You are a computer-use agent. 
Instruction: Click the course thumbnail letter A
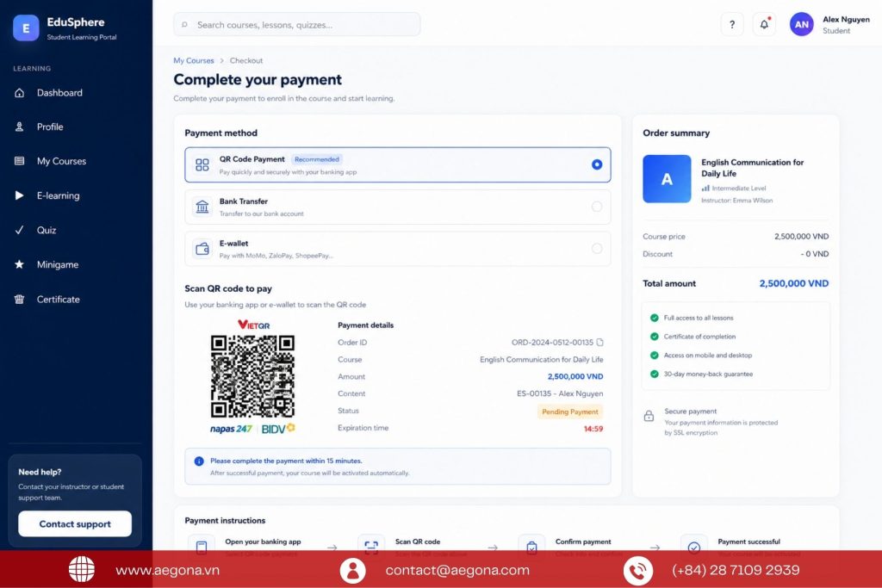point(667,179)
